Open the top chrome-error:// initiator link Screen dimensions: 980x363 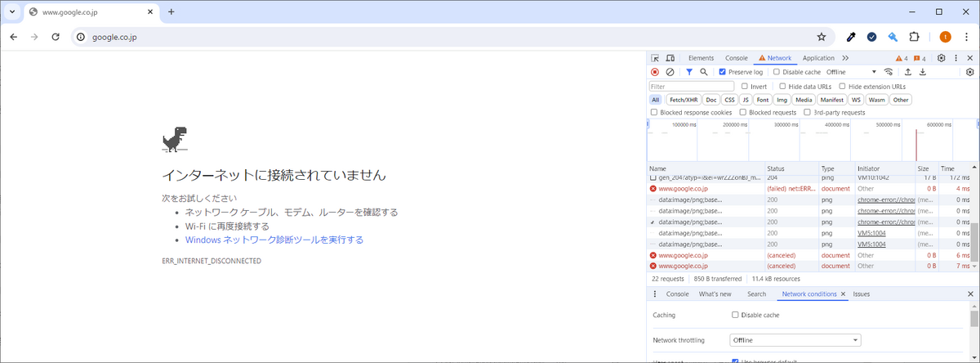(884, 199)
